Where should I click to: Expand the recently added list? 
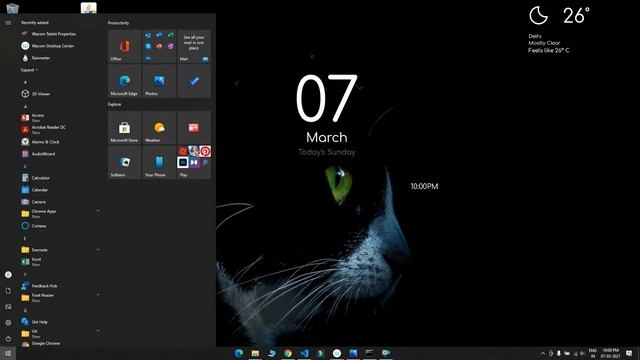pyautogui.click(x=29, y=70)
